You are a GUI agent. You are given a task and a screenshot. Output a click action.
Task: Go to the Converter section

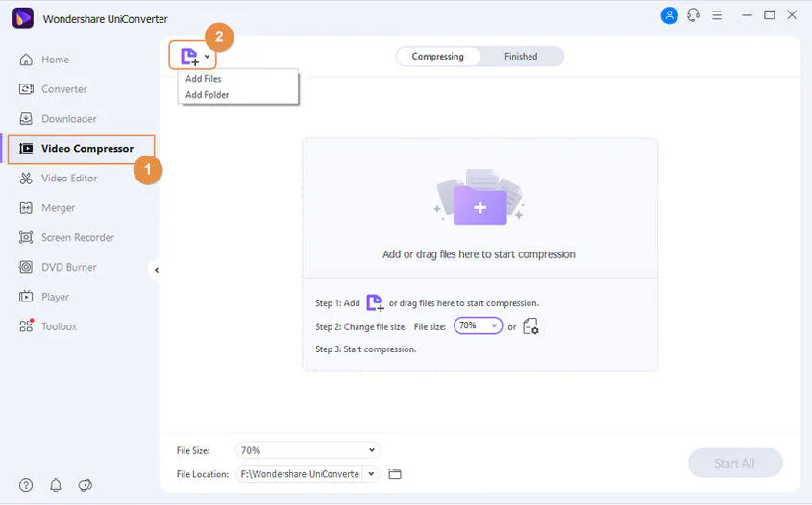click(x=53, y=89)
